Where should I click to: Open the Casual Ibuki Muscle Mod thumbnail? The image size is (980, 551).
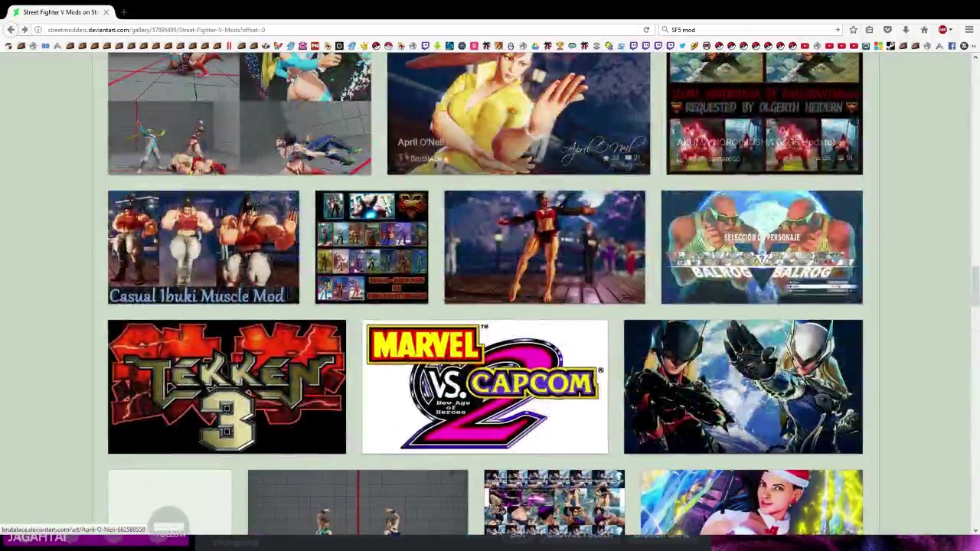(204, 247)
